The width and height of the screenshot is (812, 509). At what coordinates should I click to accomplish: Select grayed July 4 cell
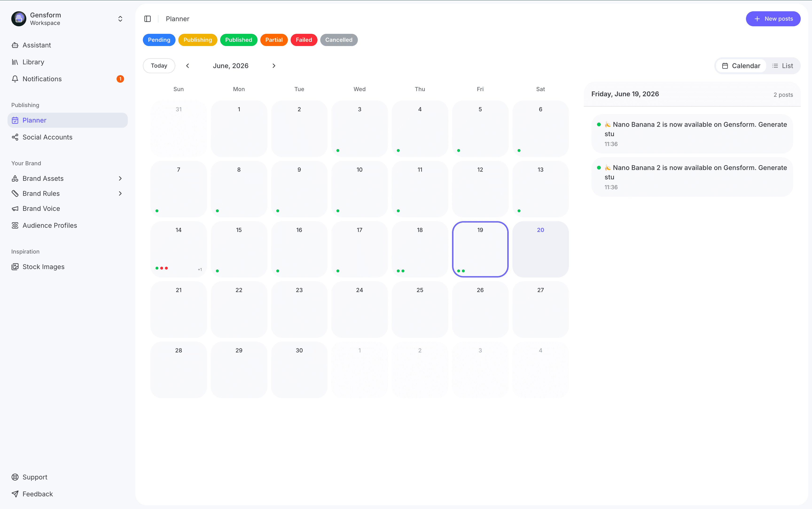click(x=540, y=370)
